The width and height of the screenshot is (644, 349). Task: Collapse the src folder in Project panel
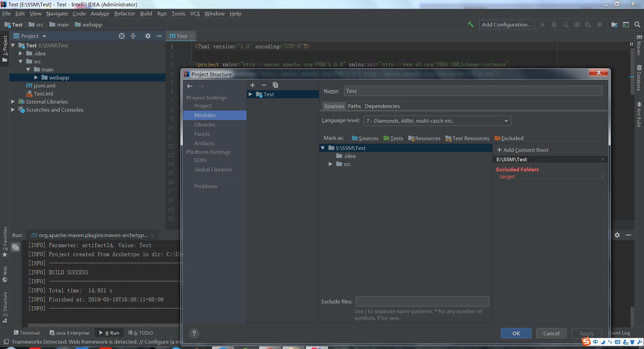pos(20,61)
